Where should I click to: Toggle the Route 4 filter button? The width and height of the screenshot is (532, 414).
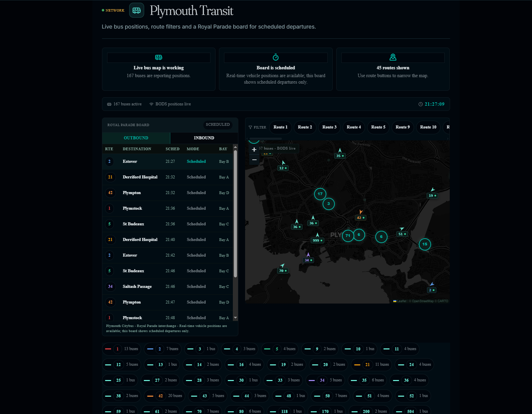[x=354, y=127]
